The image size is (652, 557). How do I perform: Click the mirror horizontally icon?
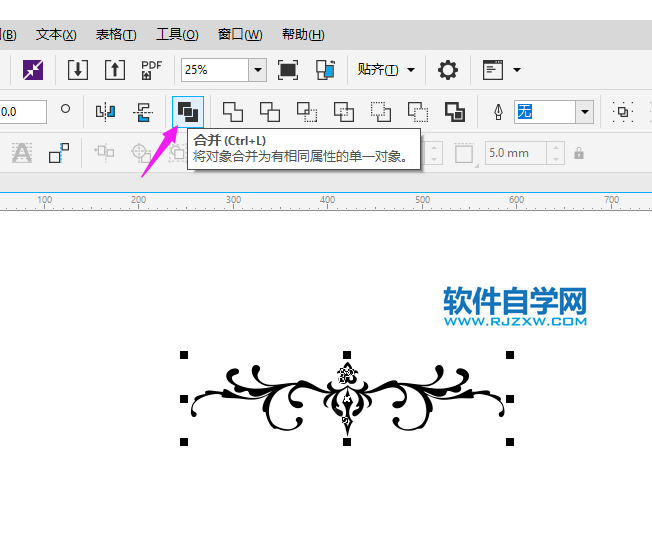click(x=105, y=111)
